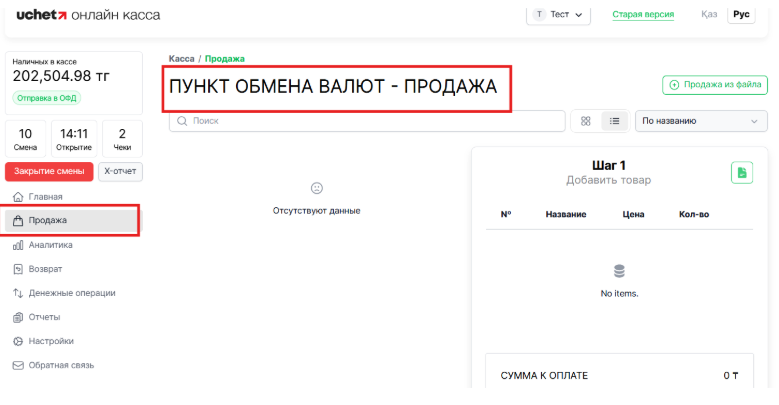Click the № column header
Screen dimensions: 779x405
(x=506, y=215)
